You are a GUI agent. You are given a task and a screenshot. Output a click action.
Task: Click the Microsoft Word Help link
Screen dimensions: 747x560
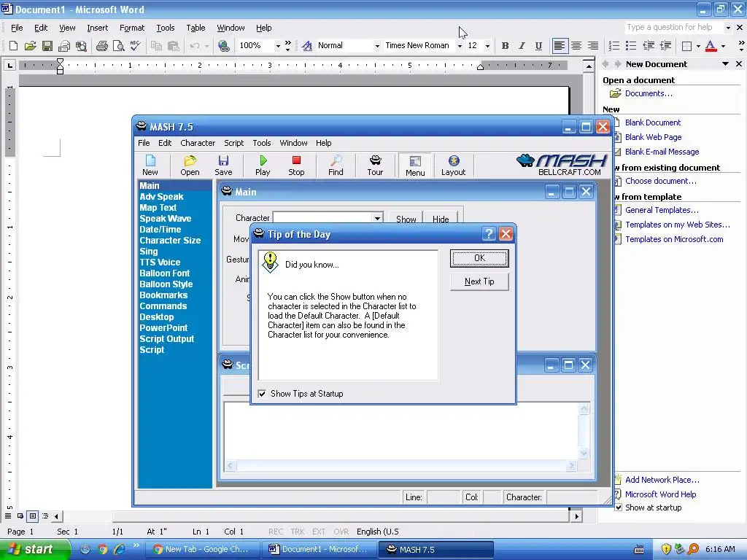(x=660, y=494)
